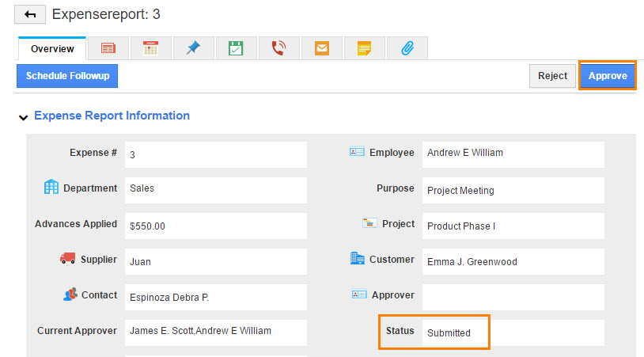644x357 pixels.
Task: Select the Status field showing Submitted
Action: pyautogui.click(x=513, y=332)
